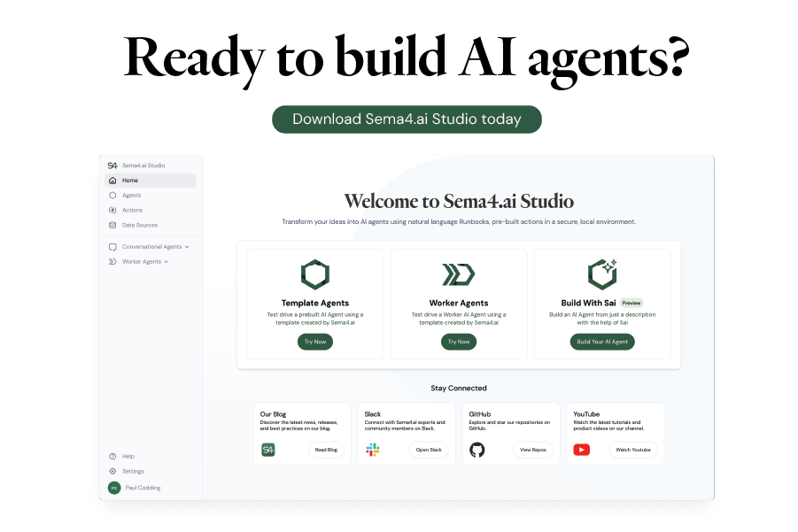The image size is (798, 532).
Task: Click the Watch Youtube button
Action: tap(633, 450)
